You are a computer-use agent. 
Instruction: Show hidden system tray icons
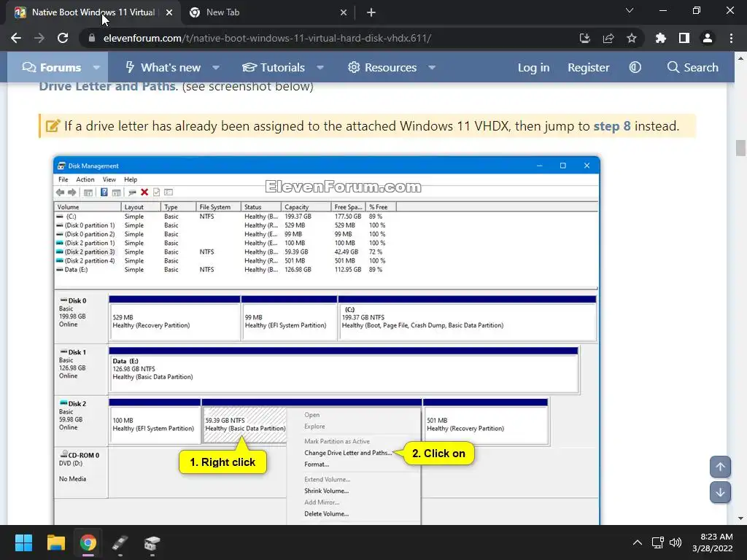[x=637, y=542]
